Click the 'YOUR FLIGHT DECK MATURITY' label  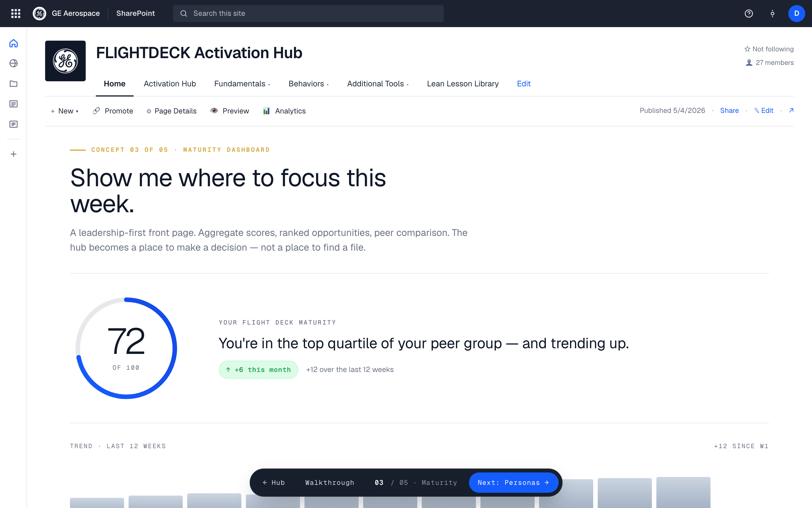(277, 323)
